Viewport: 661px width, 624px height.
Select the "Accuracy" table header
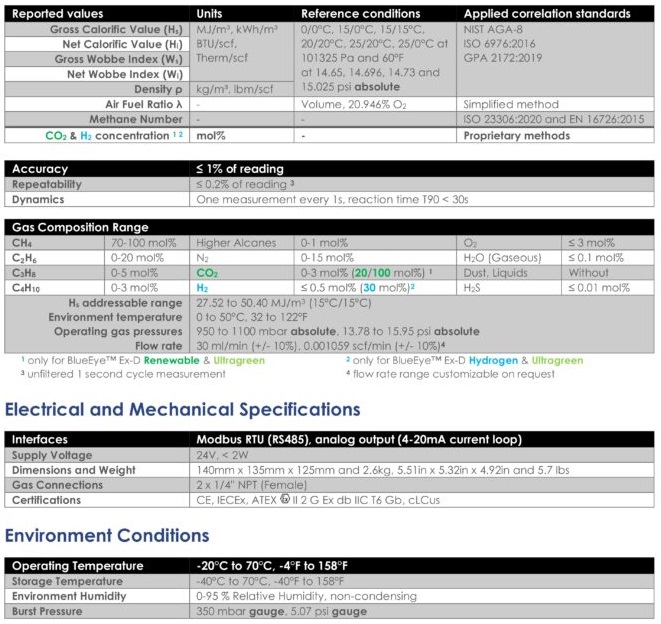pos(41,169)
